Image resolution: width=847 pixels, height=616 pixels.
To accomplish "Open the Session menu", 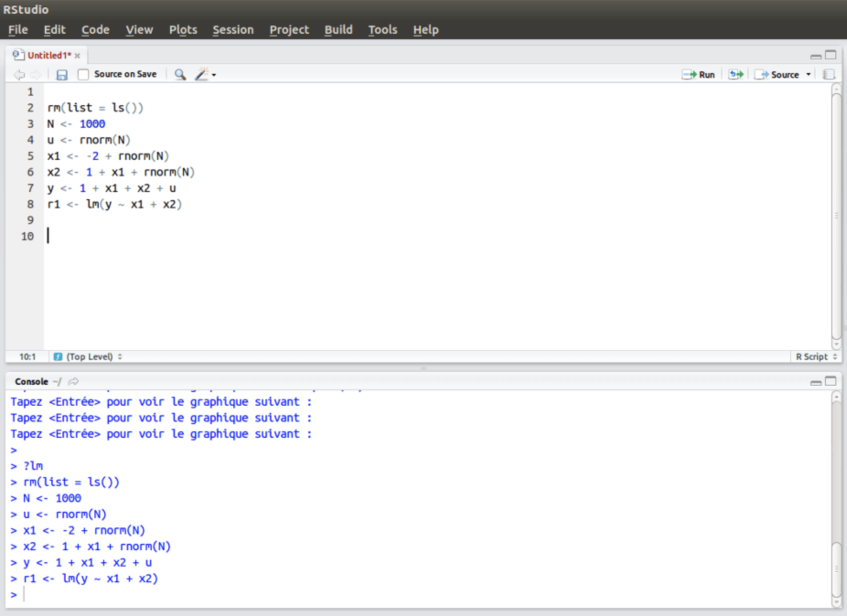I will (233, 30).
